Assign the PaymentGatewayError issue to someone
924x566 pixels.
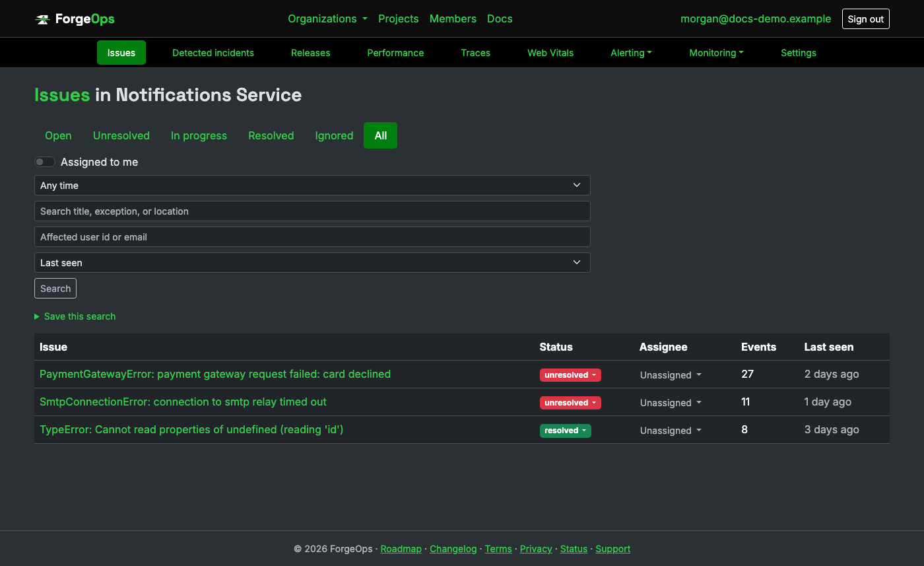671,375
